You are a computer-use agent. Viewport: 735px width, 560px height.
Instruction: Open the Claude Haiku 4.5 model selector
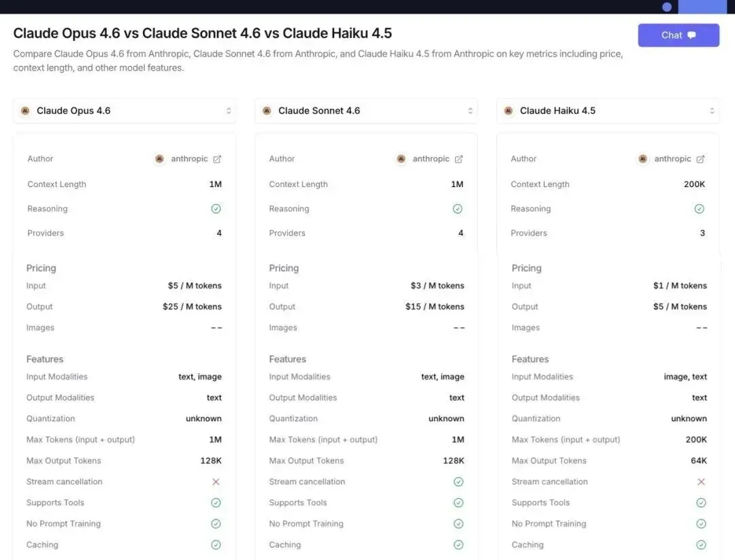(x=608, y=111)
